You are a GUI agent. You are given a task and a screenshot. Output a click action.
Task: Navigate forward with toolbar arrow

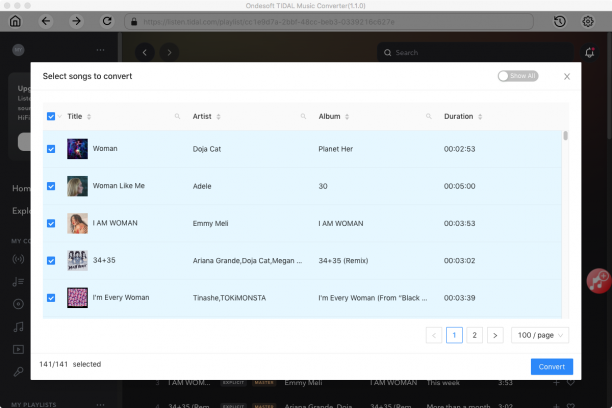click(x=76, y=21)
